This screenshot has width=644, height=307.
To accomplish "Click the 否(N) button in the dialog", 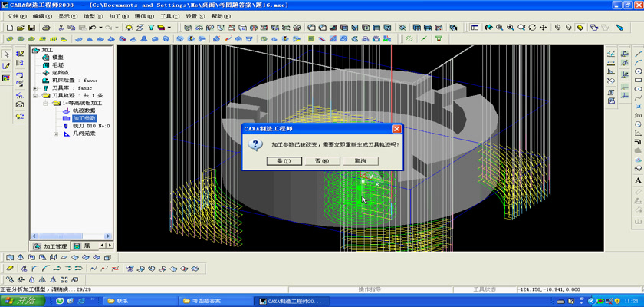I will pos(323,161).
